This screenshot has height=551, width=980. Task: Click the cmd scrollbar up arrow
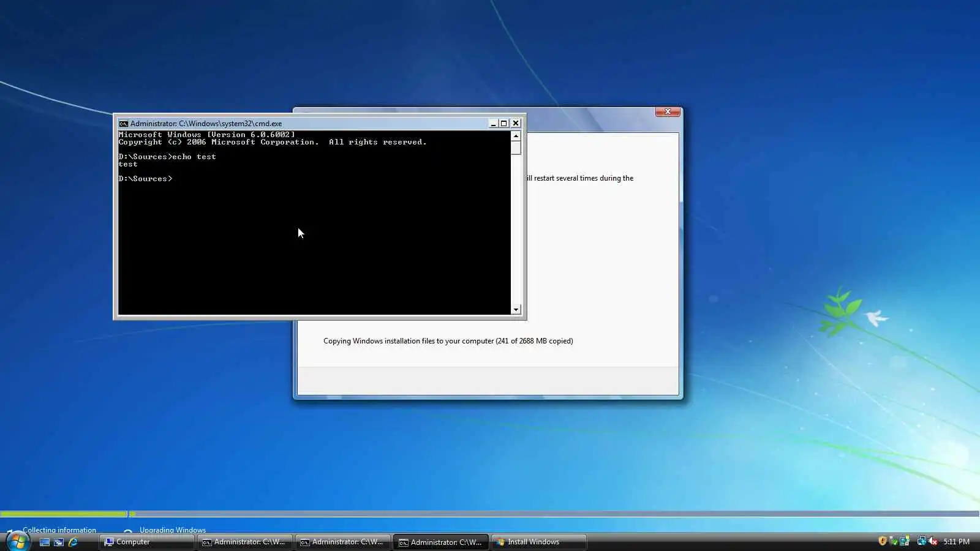click(516, 136)
